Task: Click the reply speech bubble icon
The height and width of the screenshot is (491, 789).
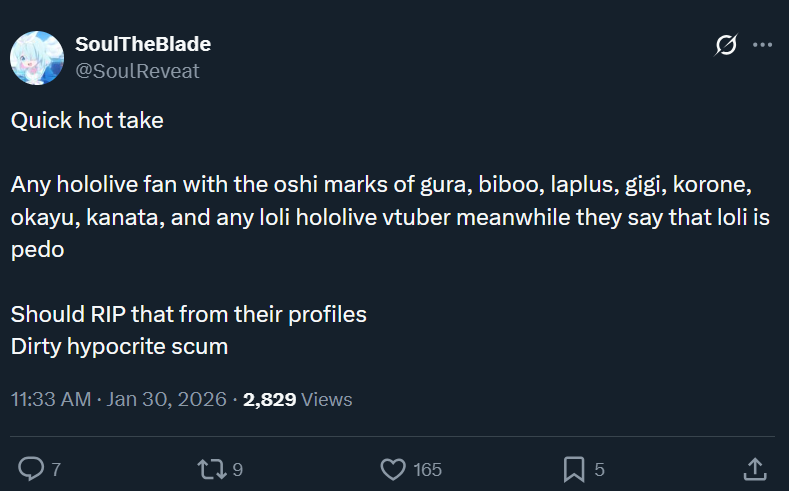Action: (32, 468)
